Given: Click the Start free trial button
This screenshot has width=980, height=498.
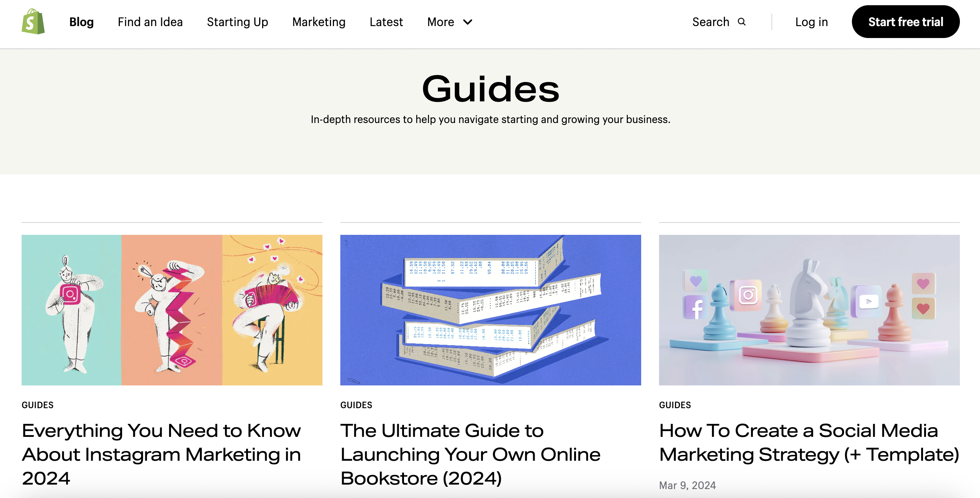Looking at the screenshot, I should tap(906, 22).
